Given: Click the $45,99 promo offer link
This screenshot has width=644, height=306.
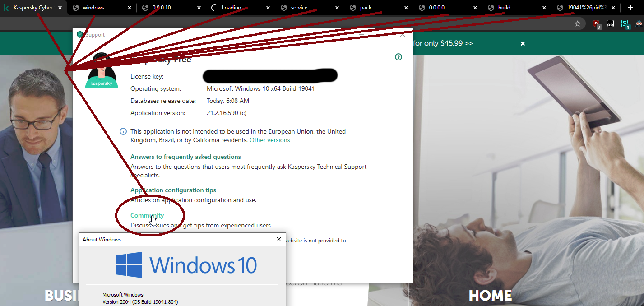Looking at the screenshot, I should pos(443,43).
